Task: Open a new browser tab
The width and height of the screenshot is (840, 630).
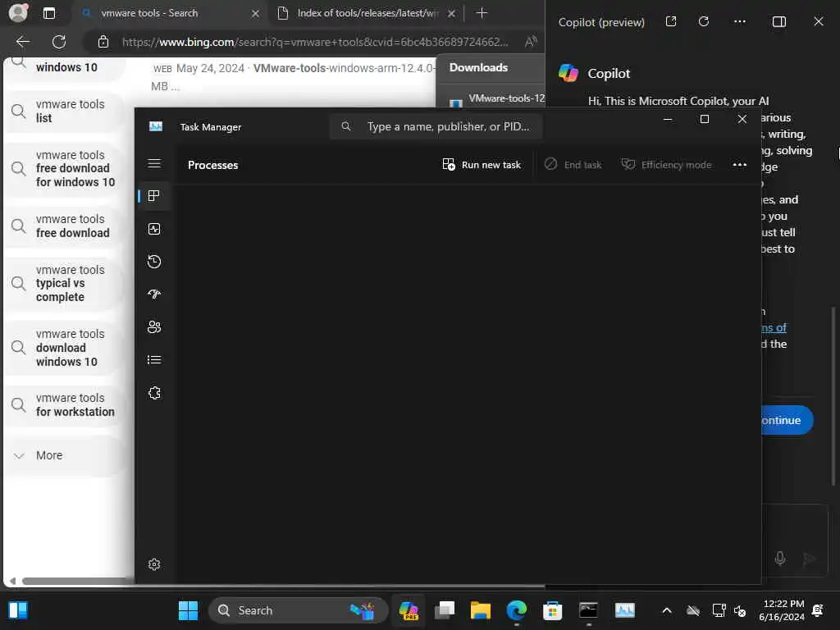Action: [482, 13]
